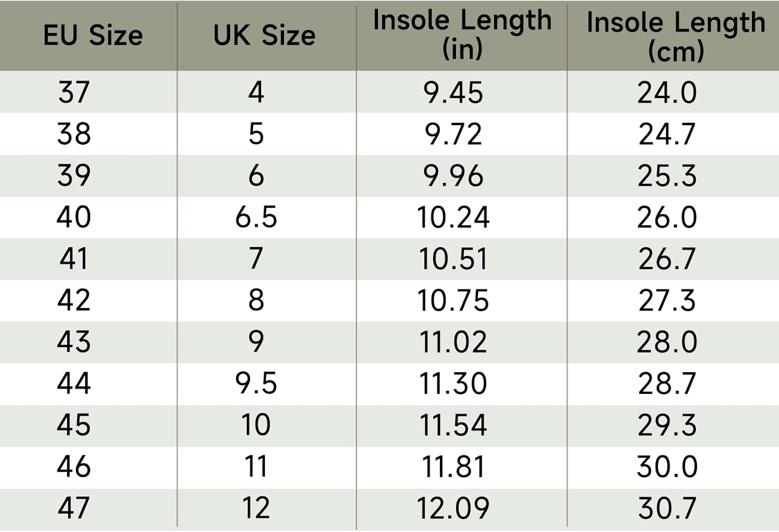The height and width of the screenshot is (532, 779).
Task: Click the Insole Length (cm) header
Action: pyautogui.click(x=675, y=36)
